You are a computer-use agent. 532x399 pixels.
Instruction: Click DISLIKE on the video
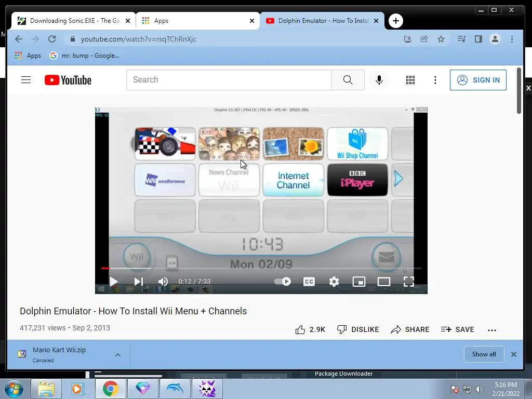click(x=358, y=329)
